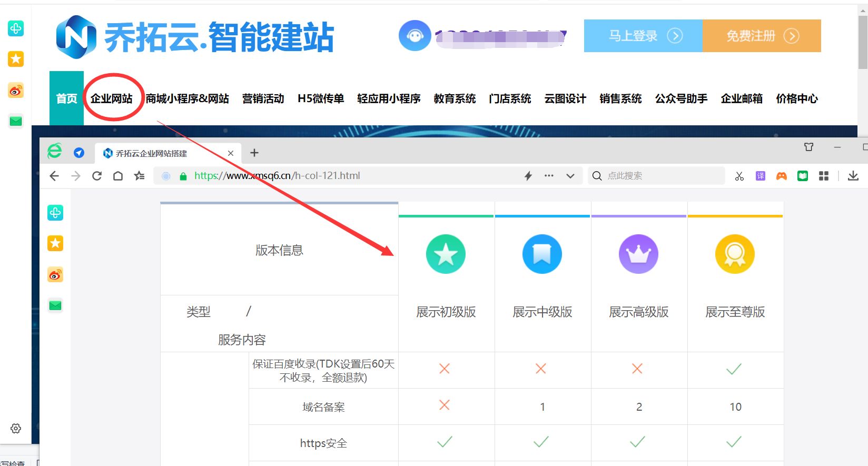Open the downloads arrow icon
Screen dimensions: 868x466
853,176
